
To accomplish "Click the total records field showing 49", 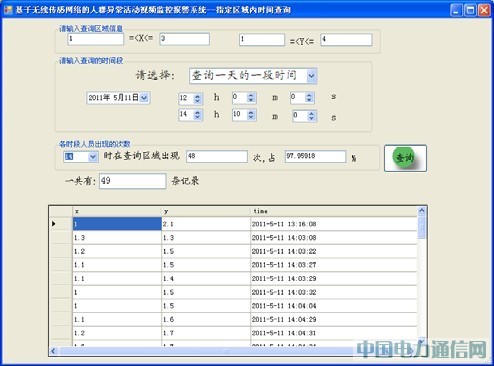I will pyautogui.click(x=133, y=181).
